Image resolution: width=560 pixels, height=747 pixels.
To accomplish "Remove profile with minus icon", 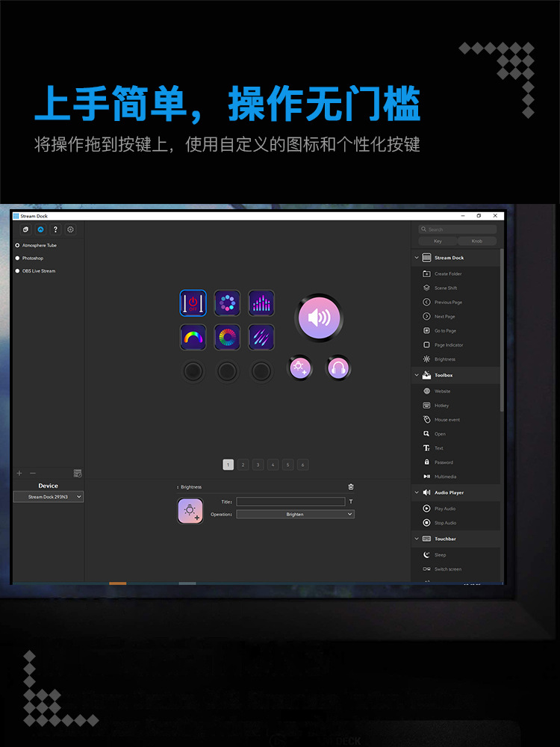I will click(33, 473).
